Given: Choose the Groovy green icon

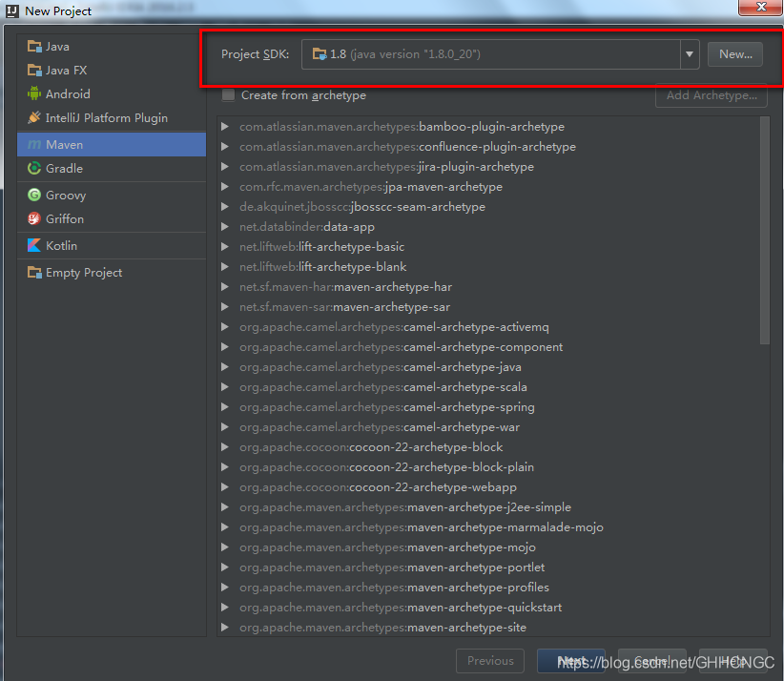Looking at the screenshot, I should (x=34, y=195).
